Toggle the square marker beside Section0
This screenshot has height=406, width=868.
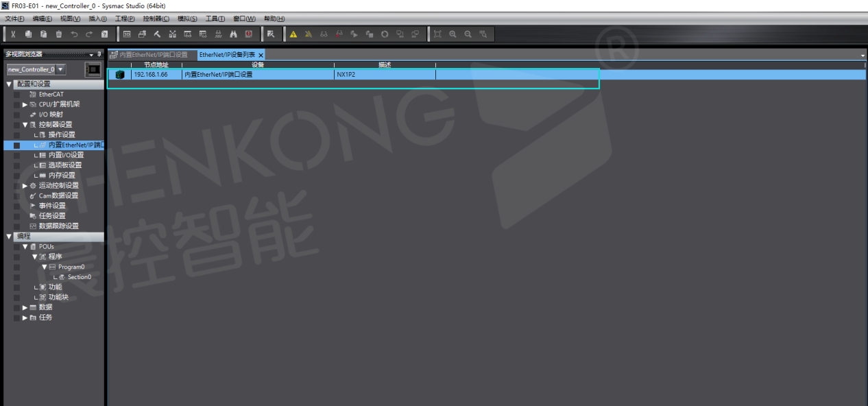click(x=16, y=277)
